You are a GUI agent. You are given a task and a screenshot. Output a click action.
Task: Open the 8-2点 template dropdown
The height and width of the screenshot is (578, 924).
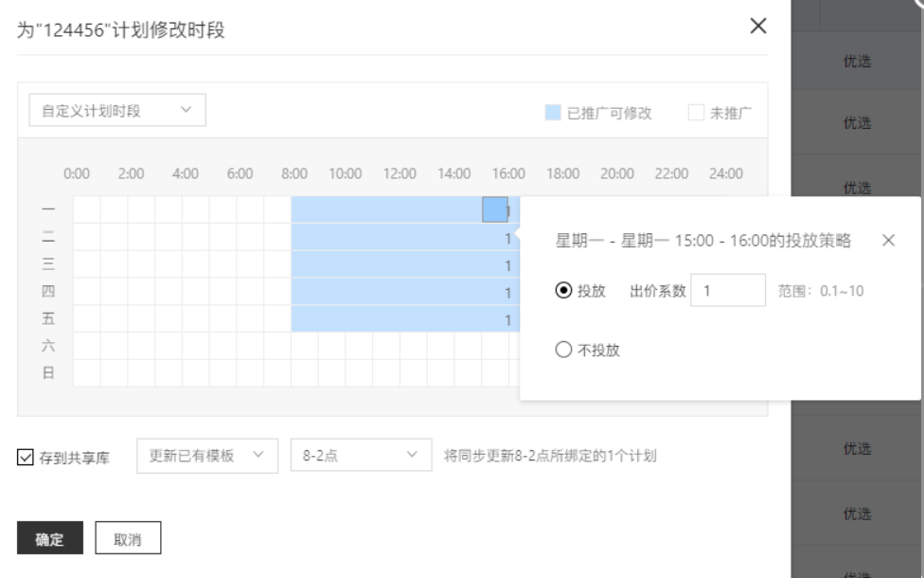coord(361,456)
